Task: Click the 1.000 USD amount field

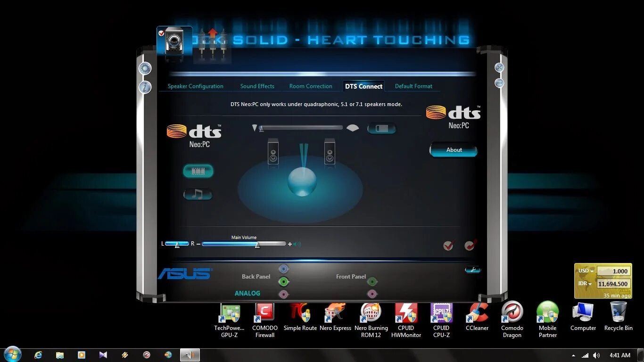Action: pos(614,271)
